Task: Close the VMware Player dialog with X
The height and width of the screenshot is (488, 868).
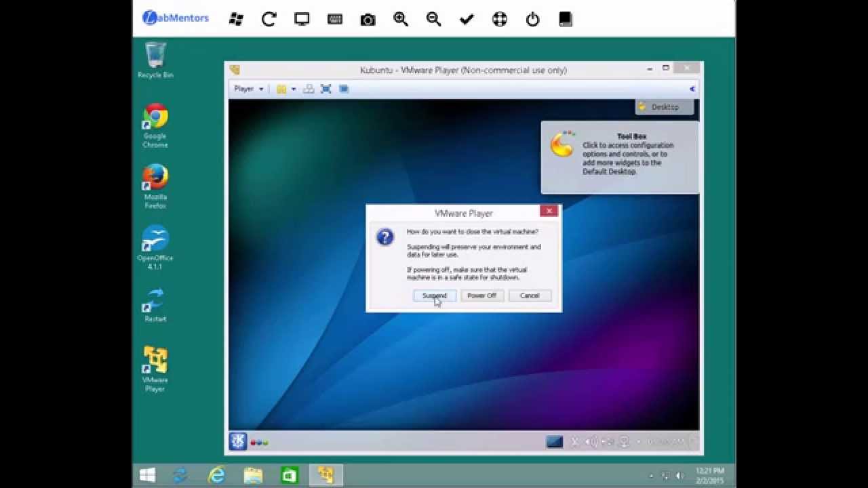Action: [x=549, y=211]
